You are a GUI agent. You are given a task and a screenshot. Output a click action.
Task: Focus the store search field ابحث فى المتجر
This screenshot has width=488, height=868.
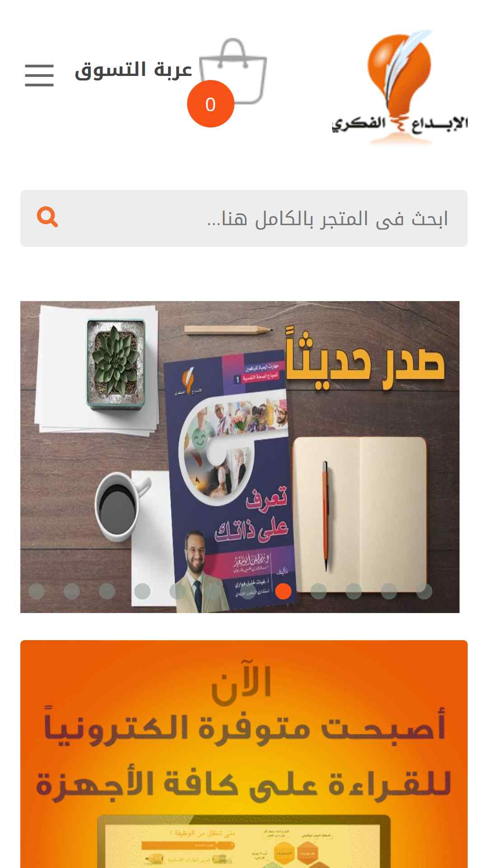[244, 218]
